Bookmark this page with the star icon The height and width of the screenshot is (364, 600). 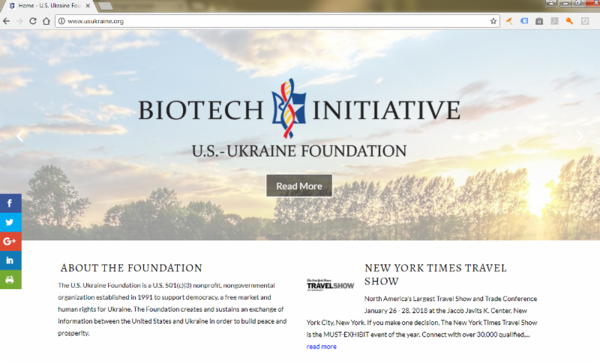coord(493,21)
